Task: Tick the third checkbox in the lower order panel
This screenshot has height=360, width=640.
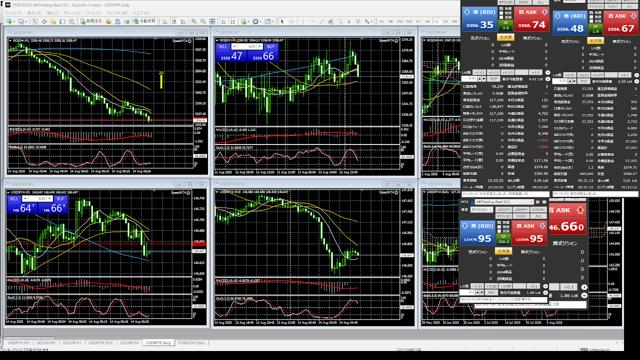Action: click(499, 231)
